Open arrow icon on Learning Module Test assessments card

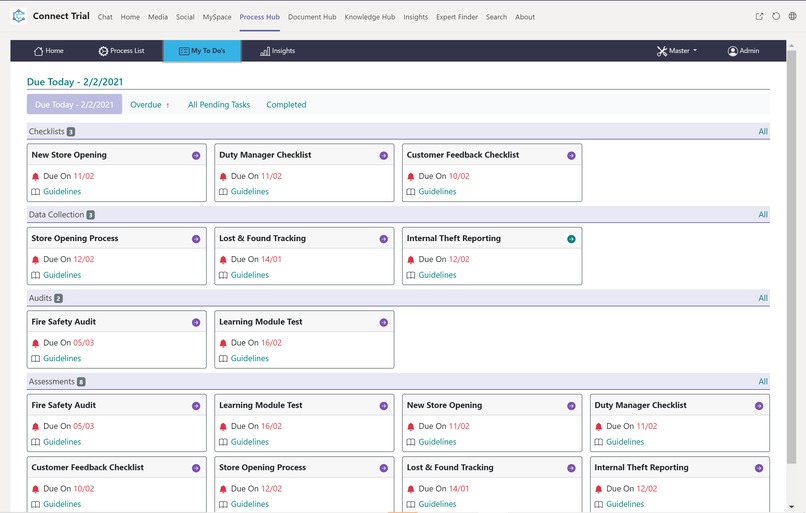383,406
